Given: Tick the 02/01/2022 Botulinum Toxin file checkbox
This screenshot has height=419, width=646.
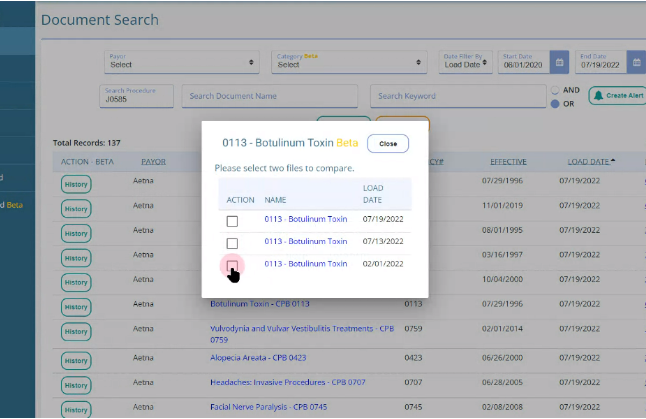Looking at the screenshot, I should [x=232, y=265].
